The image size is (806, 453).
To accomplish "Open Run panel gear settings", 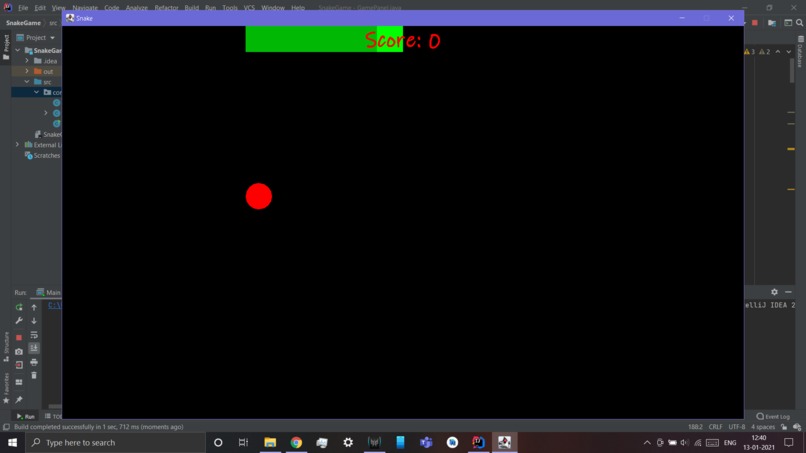I will [x=774, y=292].
